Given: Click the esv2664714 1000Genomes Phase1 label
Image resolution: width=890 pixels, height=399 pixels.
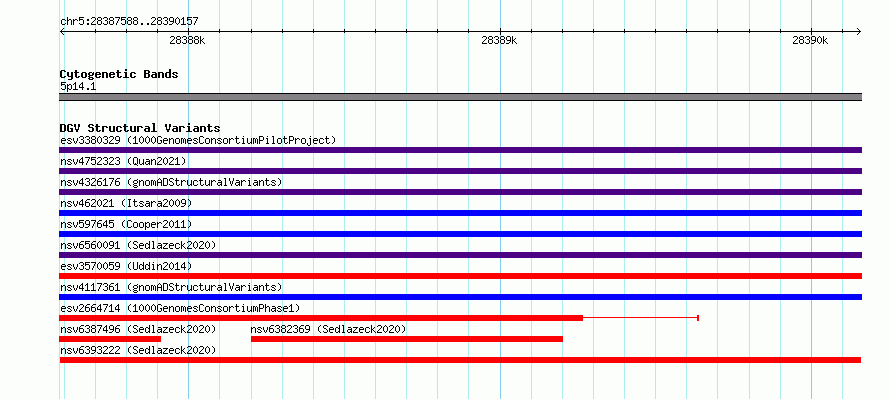Looking at the screenshot, I should pyautogui.click(x=180, y=308).
